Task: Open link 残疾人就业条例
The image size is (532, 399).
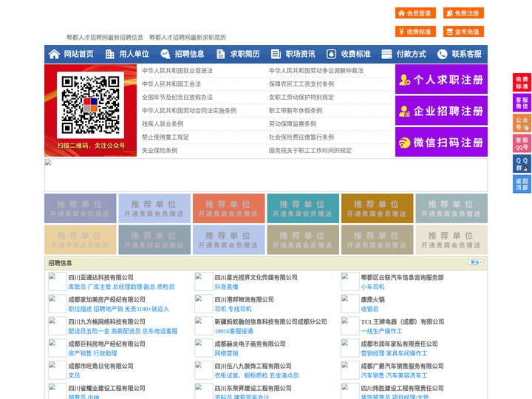Action: [163, 124]
